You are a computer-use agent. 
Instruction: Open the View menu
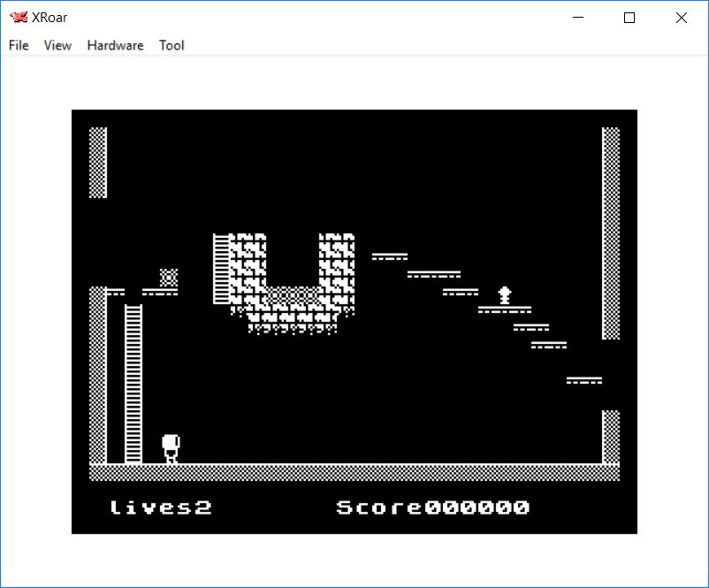pyautogui.click(x=57, y=45)
